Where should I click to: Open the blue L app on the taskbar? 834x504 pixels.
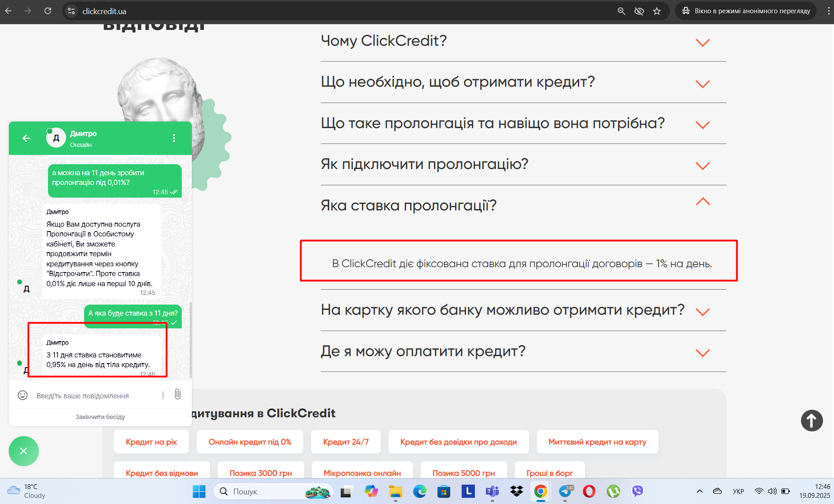pyautogui.click(x=468, y=491)
